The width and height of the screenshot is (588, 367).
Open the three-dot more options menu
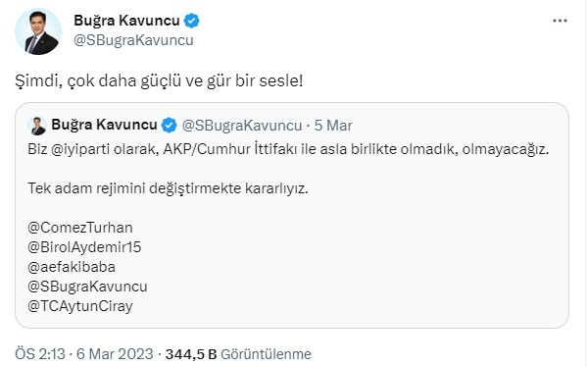click(x=560, y=21)
